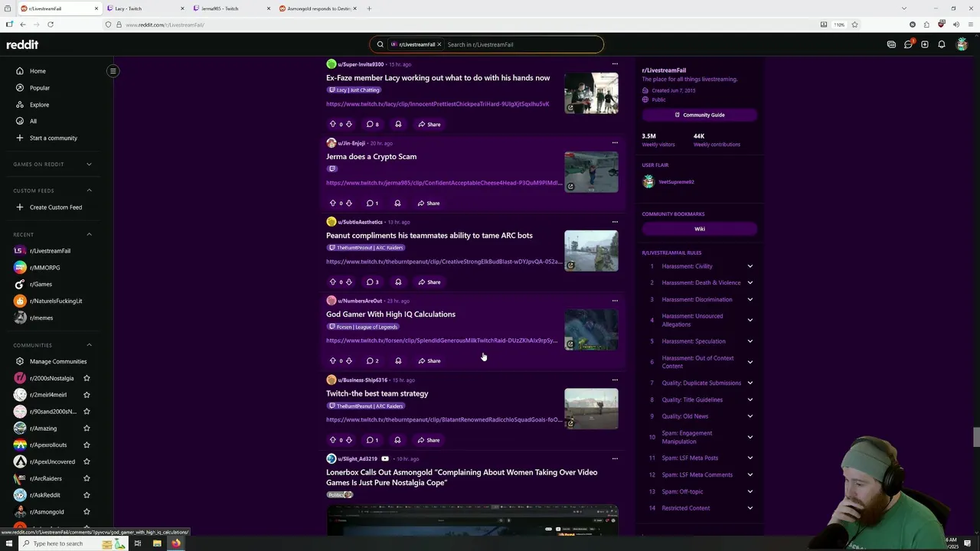Click the page vertical scrollbar thumb
This screenshot has width=980, height=551.
pyautogui.click(x=975, y=437)
